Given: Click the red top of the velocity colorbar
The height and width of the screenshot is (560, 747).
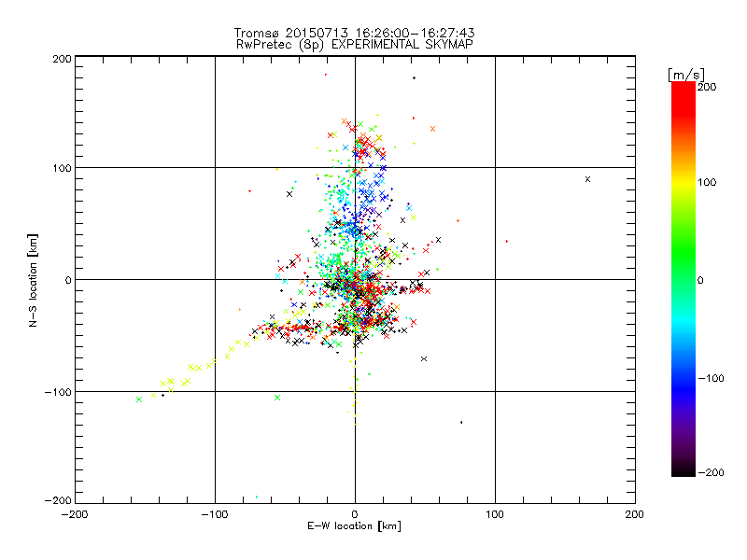Looking at the screenshot, I should tap(684, 98).
